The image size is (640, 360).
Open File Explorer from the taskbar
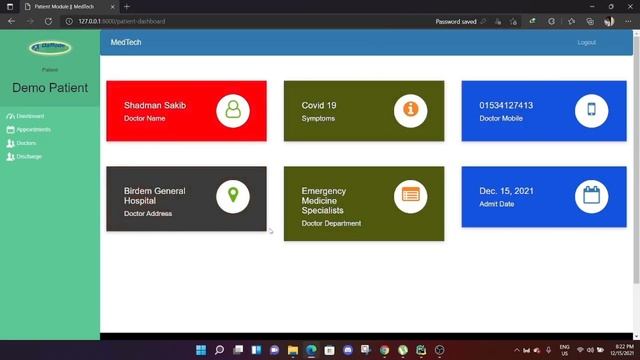click(293, 350)
